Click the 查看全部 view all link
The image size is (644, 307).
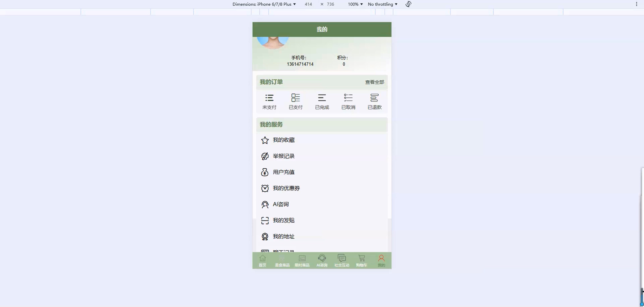pos(375,82)
